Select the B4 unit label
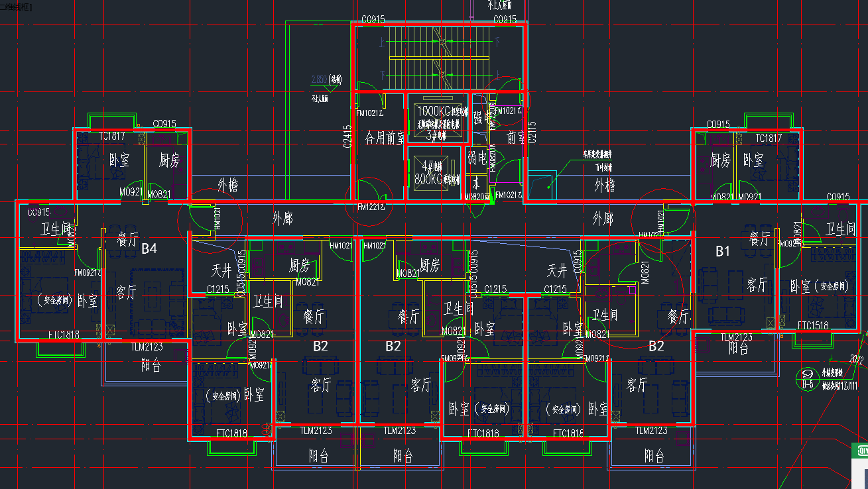Screen dimensions: 868x489 (x=149, y=249)
